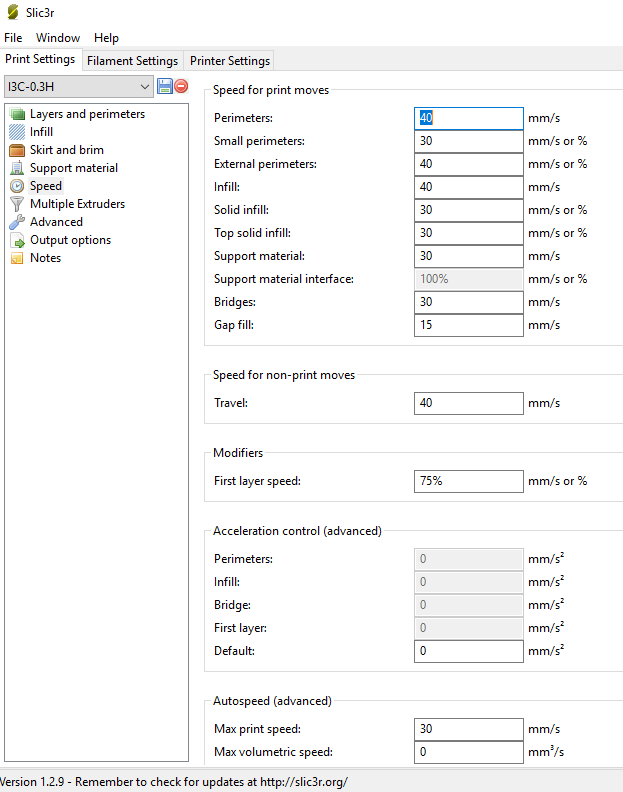Image resolution: width=623 pixels, height=792 pixels.
Task: Click the First layer acceleration field
Action: coord(469,628)
